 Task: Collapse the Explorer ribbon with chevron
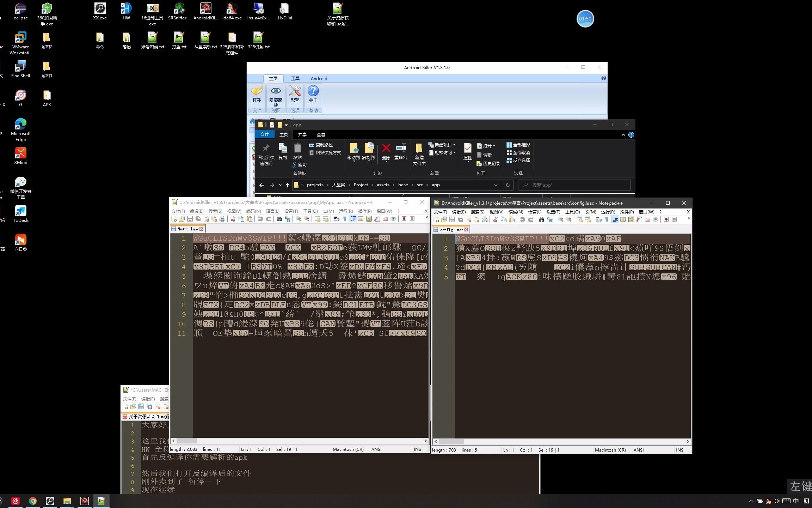click(x=623, y=135)
